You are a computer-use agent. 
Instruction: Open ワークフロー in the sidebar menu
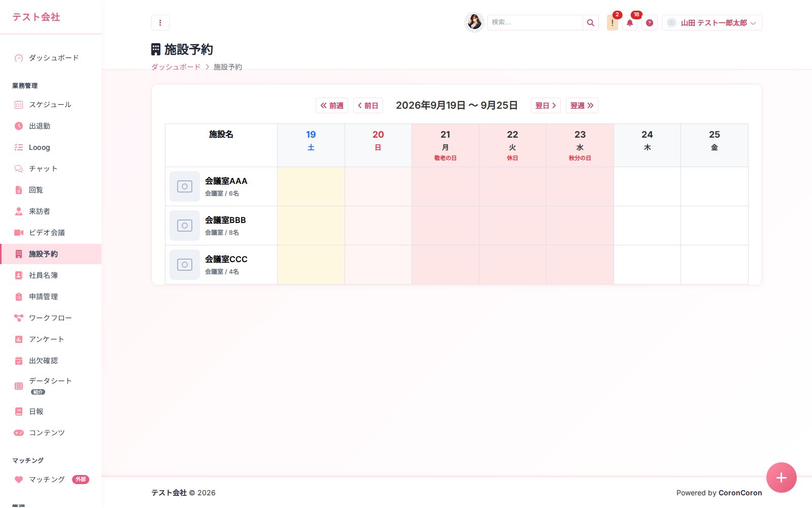click(51, 318)
